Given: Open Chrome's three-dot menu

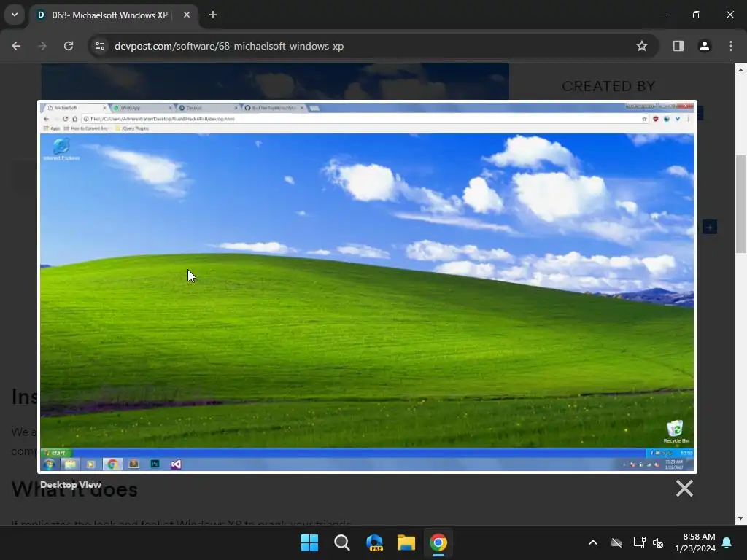Looking at the screenshot, I should tap(731, 46).
